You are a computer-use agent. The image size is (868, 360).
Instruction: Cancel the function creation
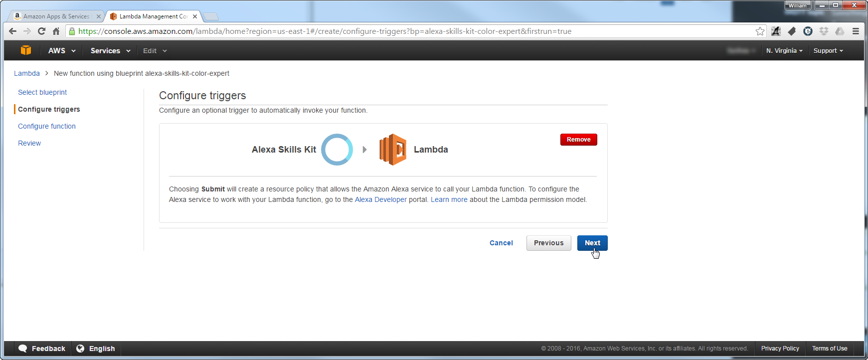click(x=501, y=243)
